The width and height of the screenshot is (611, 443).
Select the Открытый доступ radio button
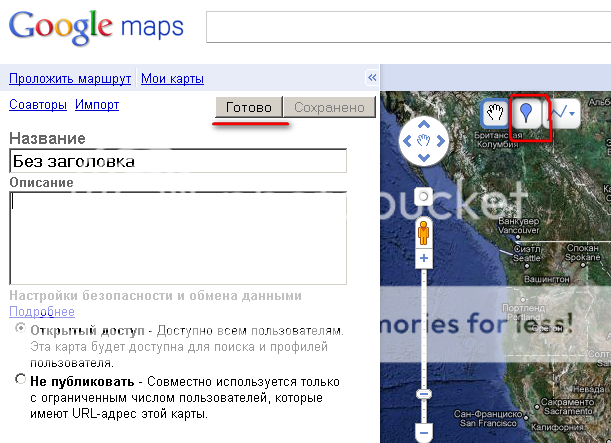pos(20,328)
